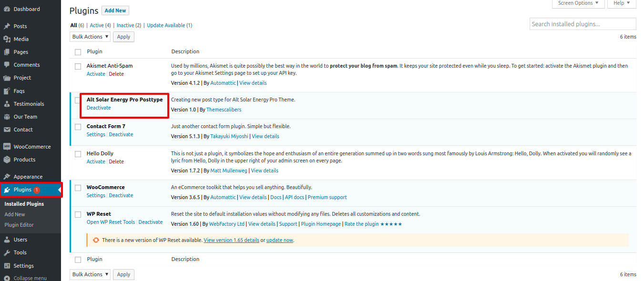Check the WP Reset checkbox
Viewport: 644px width, 281px height.
[78, 214]
